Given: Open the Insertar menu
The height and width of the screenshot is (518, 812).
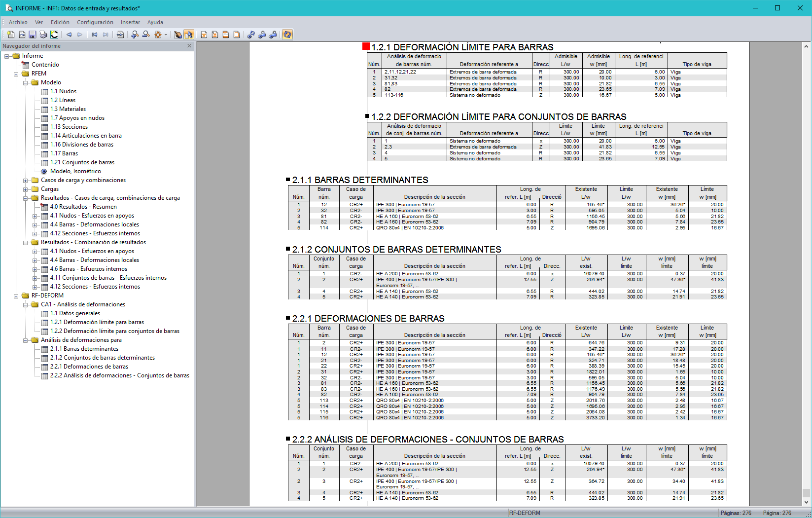Looking at the screenshot, I should pyautogui.click(x=130, y=22).
